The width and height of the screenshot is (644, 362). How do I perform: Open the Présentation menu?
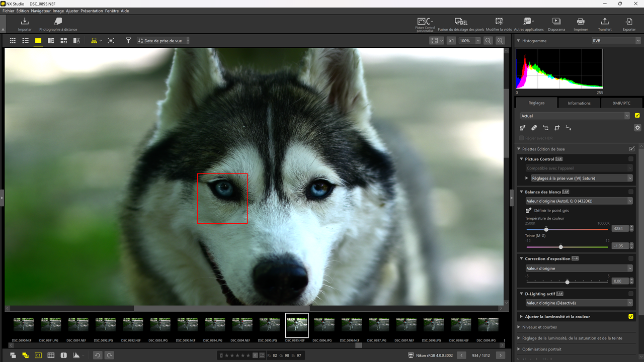(x=92, y=11)
